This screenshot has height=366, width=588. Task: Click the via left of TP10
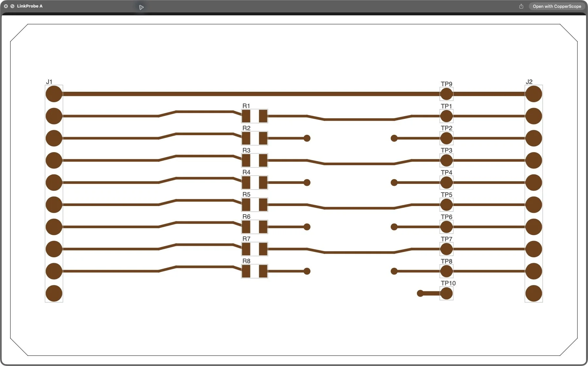click(420, 294)
